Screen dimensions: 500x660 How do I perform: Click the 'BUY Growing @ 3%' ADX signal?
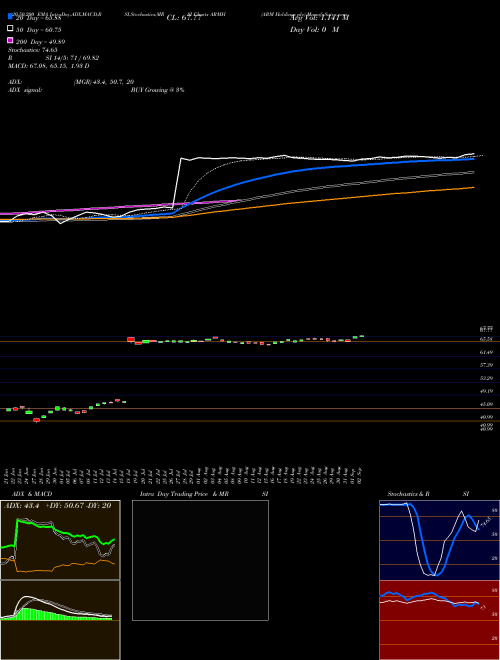pos(157,90)
